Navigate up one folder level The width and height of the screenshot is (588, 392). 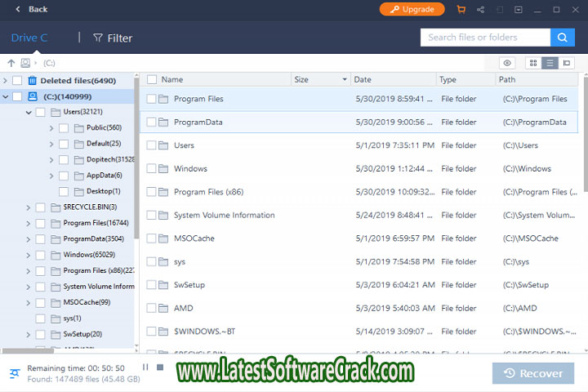11,63
